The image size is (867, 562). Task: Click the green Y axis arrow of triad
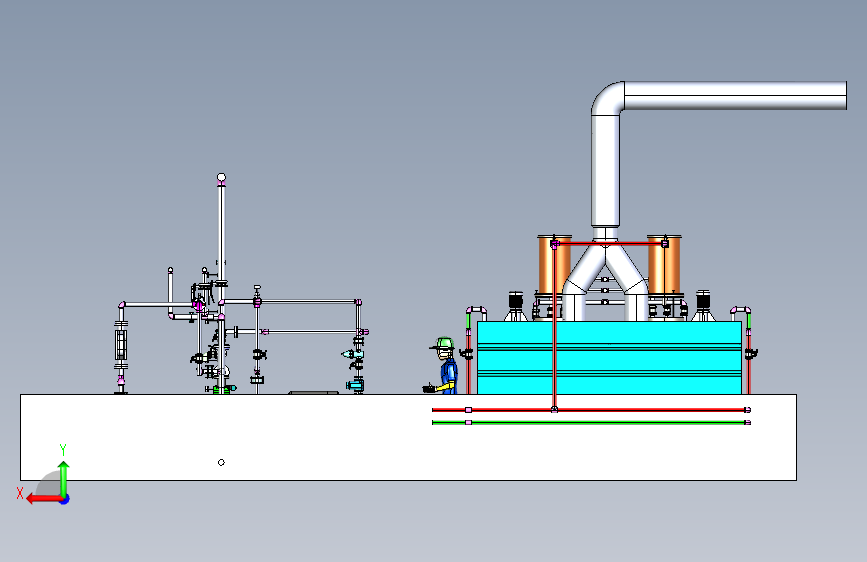point(64,479)
